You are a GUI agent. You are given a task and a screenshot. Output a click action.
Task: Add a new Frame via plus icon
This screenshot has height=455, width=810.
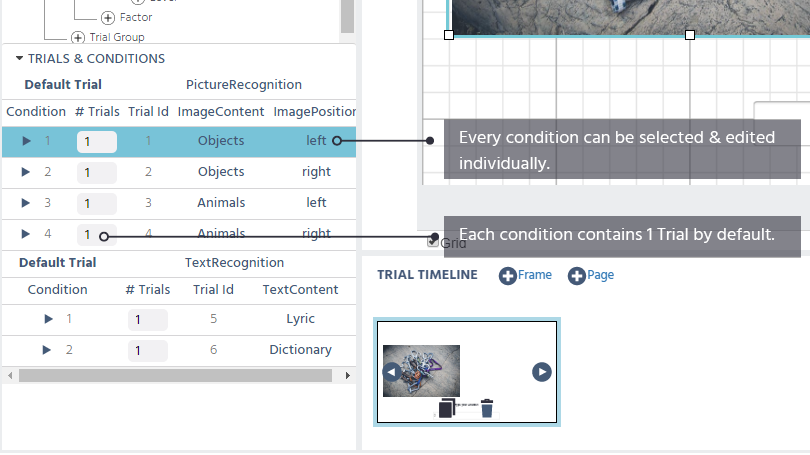(x=507, y=276)
